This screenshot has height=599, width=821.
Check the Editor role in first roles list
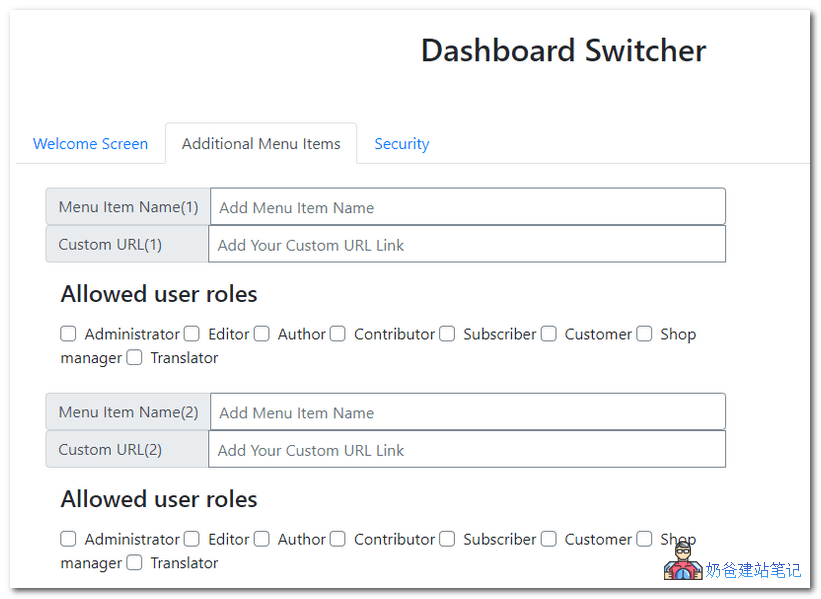[x=191, y=334]
